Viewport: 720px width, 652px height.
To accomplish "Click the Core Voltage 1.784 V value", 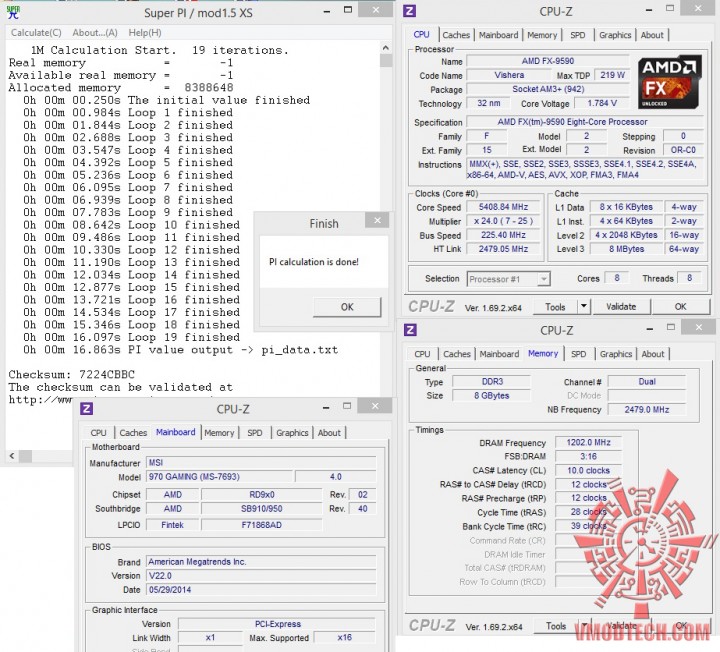I will coord(602,103).
